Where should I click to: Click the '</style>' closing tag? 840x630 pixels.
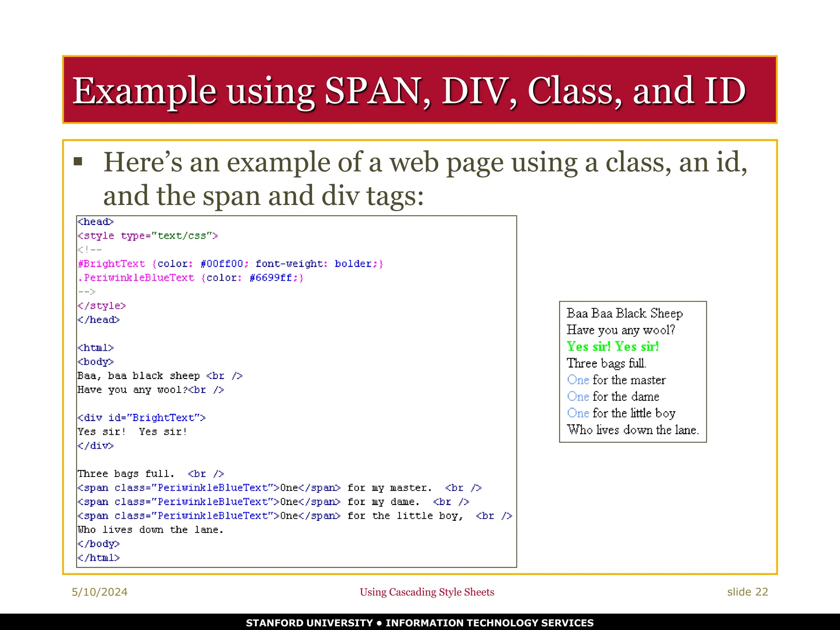point(102,306)
